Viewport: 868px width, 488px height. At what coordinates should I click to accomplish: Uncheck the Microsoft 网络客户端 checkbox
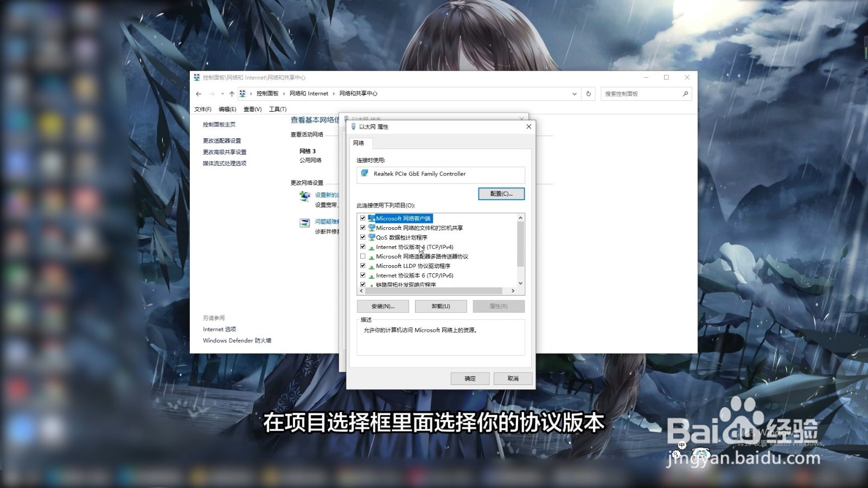point(363,218)
